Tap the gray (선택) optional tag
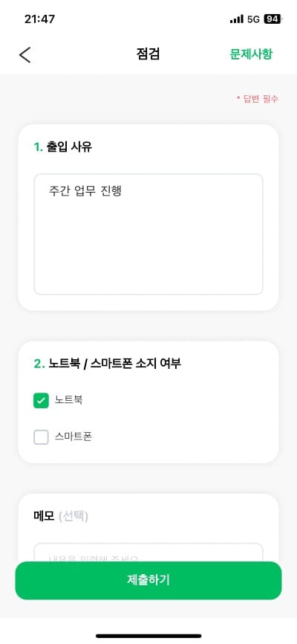The image size is (297, 644). 73,516
